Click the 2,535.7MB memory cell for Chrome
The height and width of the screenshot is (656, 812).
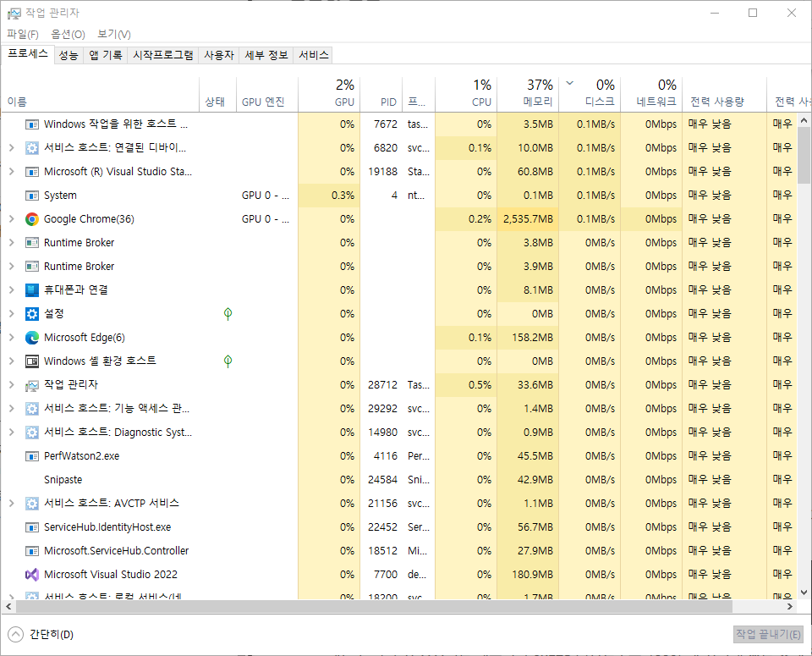click(x=528, y=219)
